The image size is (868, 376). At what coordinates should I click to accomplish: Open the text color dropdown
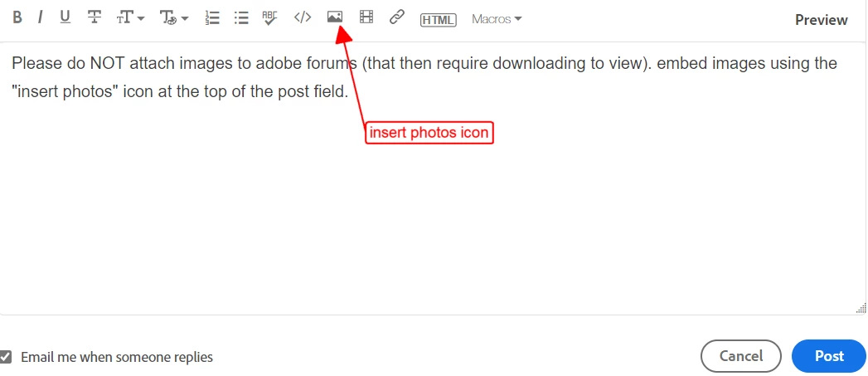click(x=174, y=18)
